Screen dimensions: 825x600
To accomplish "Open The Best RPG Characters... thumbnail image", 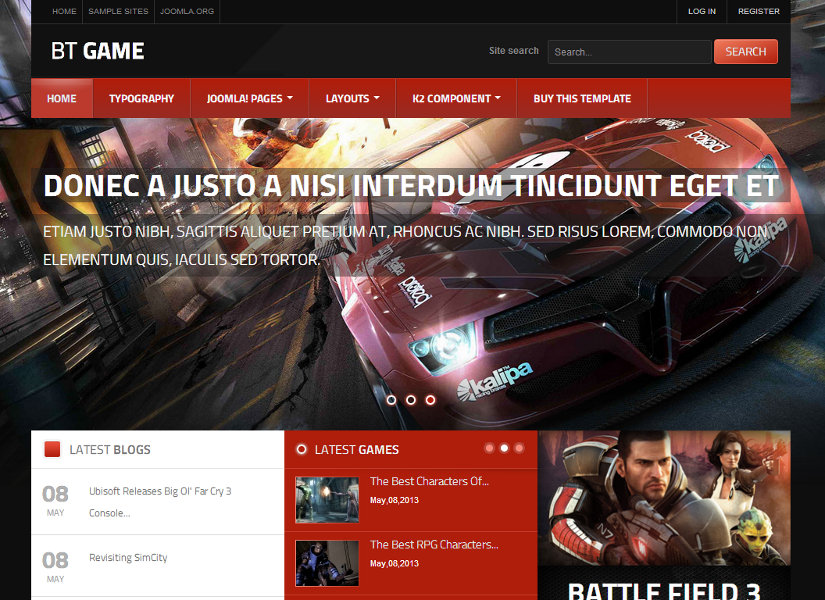I will click(x=327, y=563).
